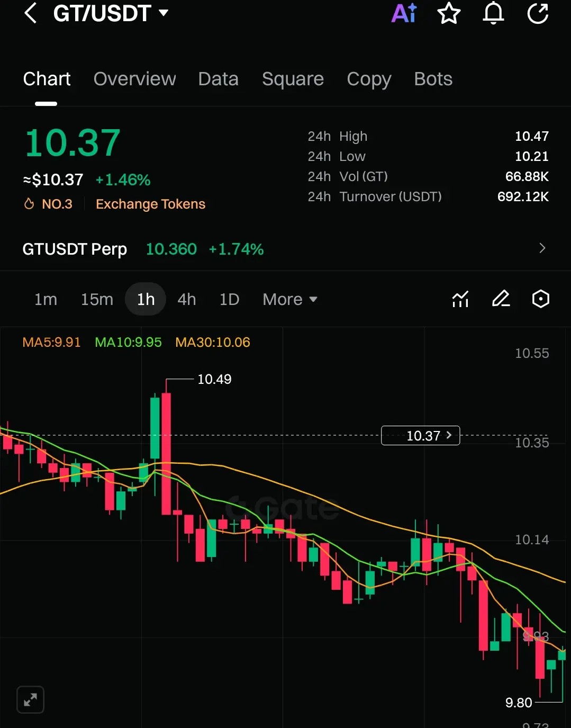Open the GT/USDT pair selector dropdown
Viewport: 571px width, 728px height.
click(111, 13)
